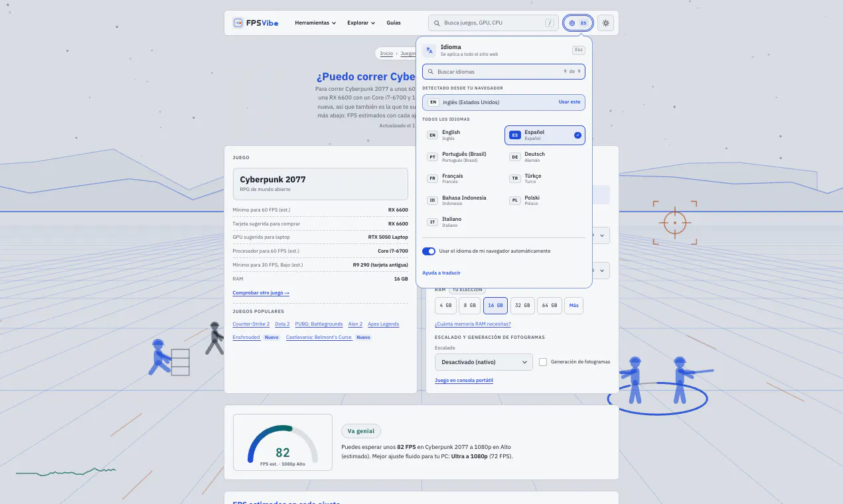Viewport: 843px width, 504px height.
Task: Go to Inicio in the breadcrumb
Action: click(x=386, y=53)
